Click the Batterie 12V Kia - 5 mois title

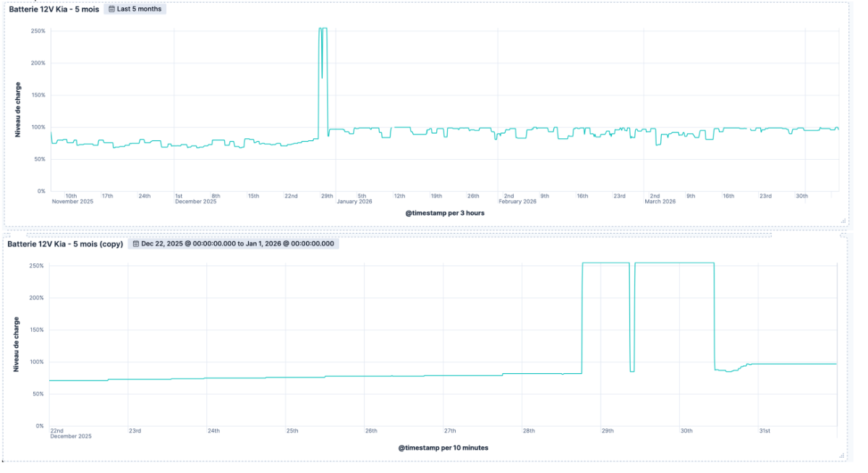[54, 9]
